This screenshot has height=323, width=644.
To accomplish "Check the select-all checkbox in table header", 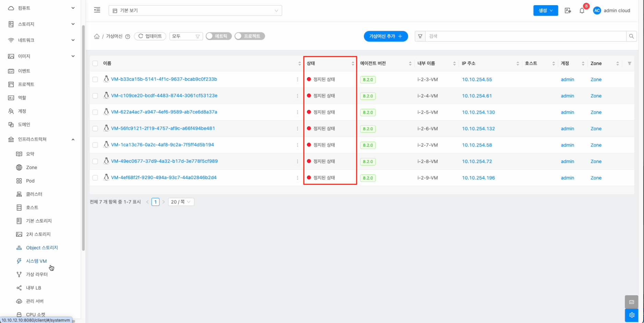I will point(95,63).
